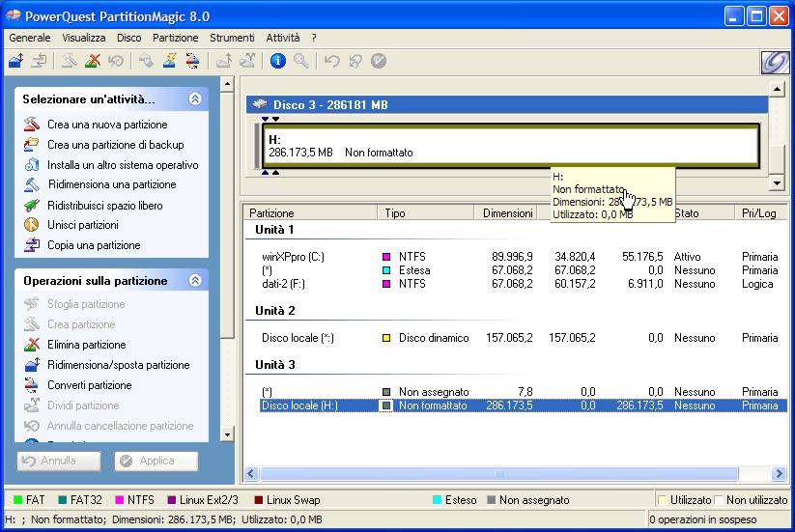Viewport: 795px width, 532px height.
Task: Click the Annulla cancellazione partizione operation
Action: 120,426
